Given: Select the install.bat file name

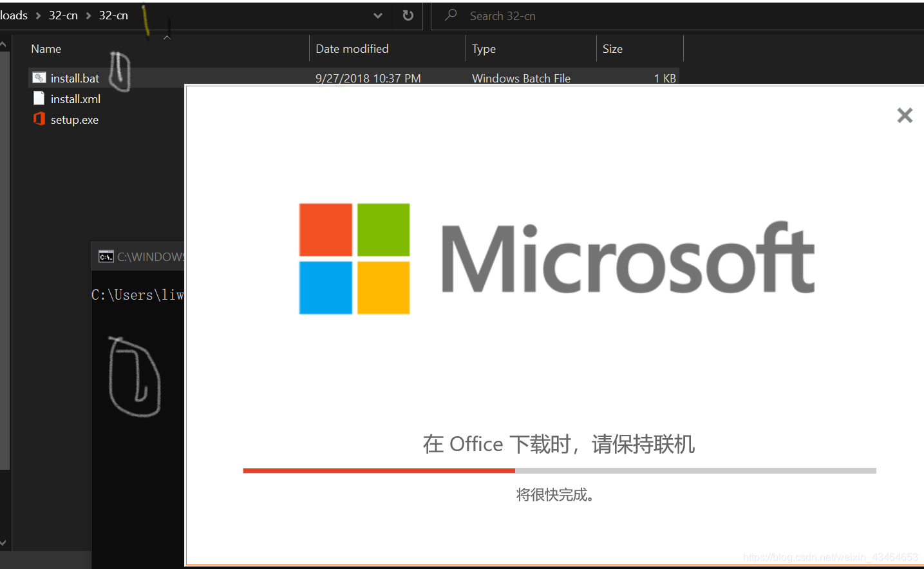Looking at the screenshot, I should click(x=75, y=78).
